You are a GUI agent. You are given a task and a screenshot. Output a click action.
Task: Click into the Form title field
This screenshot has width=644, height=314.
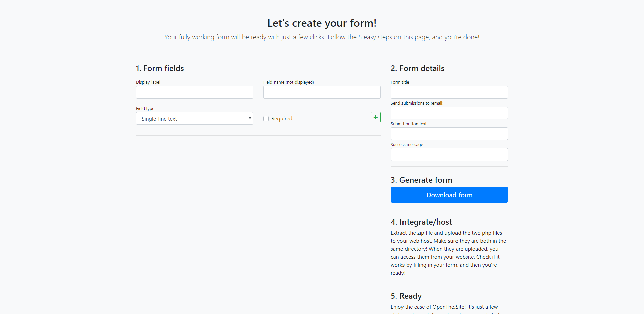449,92
